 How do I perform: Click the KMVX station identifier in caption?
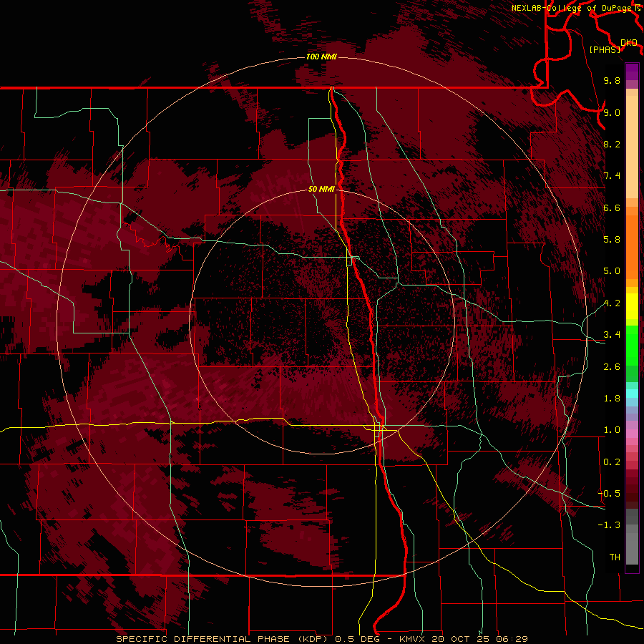pos(412,639)
